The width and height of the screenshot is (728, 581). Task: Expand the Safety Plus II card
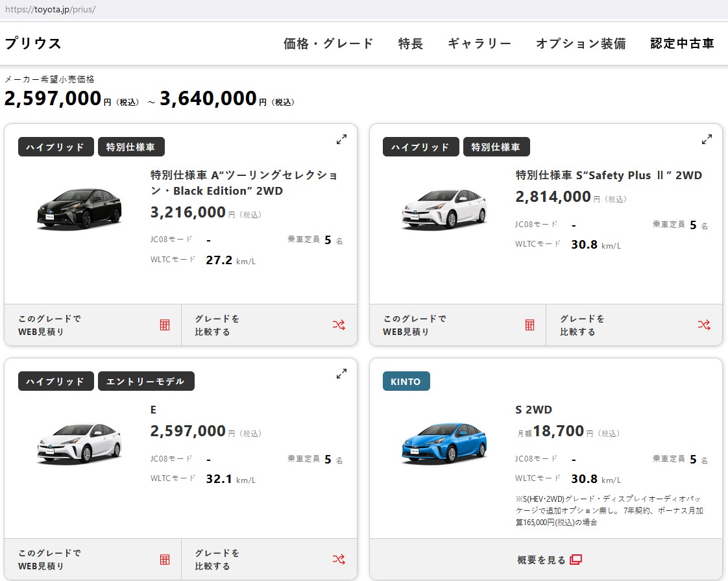coord(707,140)
